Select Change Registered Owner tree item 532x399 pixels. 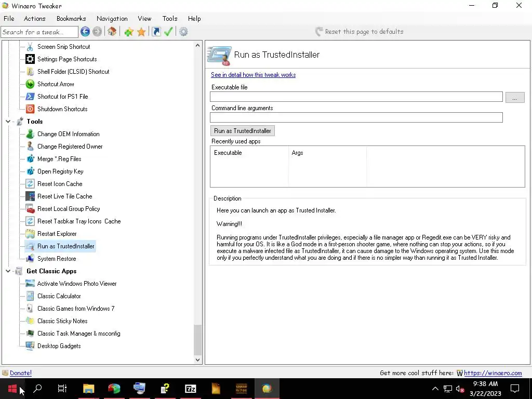click(70, 146)
